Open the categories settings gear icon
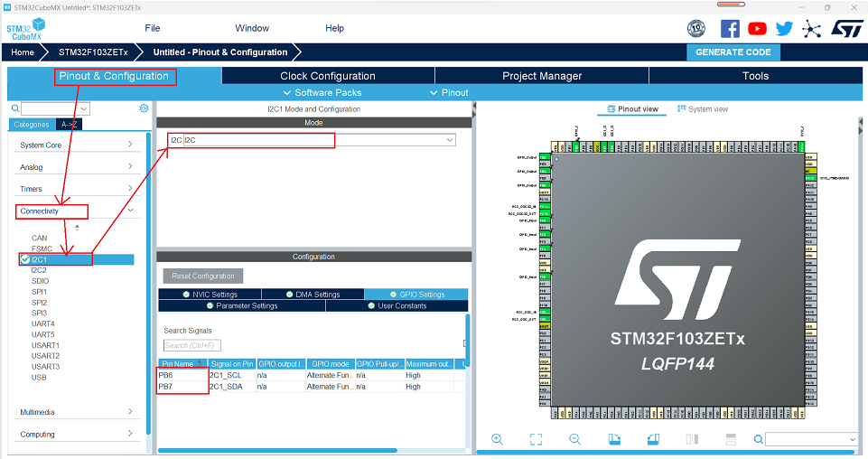 [144, 108]
